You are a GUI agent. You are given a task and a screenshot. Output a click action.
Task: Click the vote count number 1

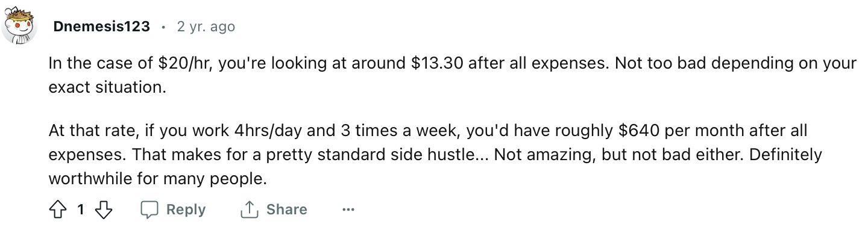tap(80, 210)
